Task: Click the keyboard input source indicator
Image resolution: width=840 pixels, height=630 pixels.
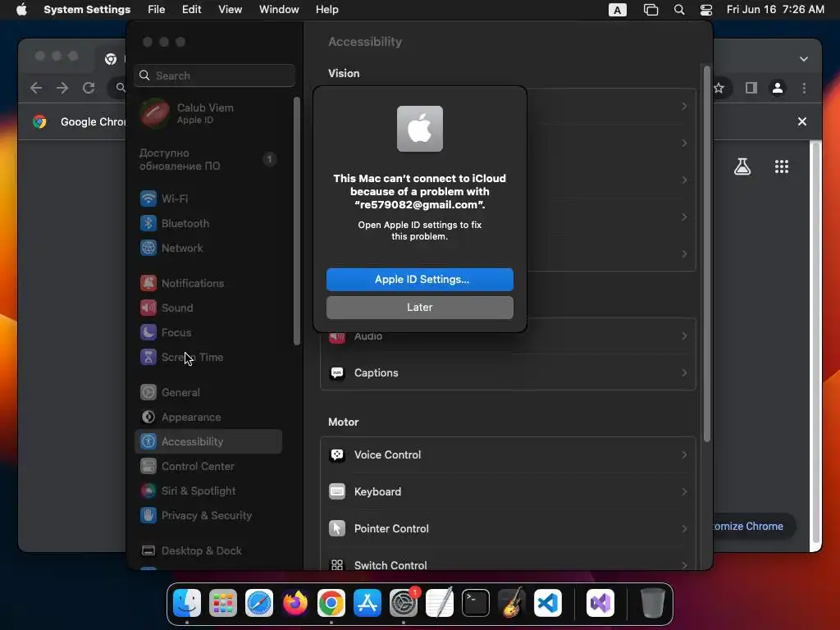Action: (617, 10)
